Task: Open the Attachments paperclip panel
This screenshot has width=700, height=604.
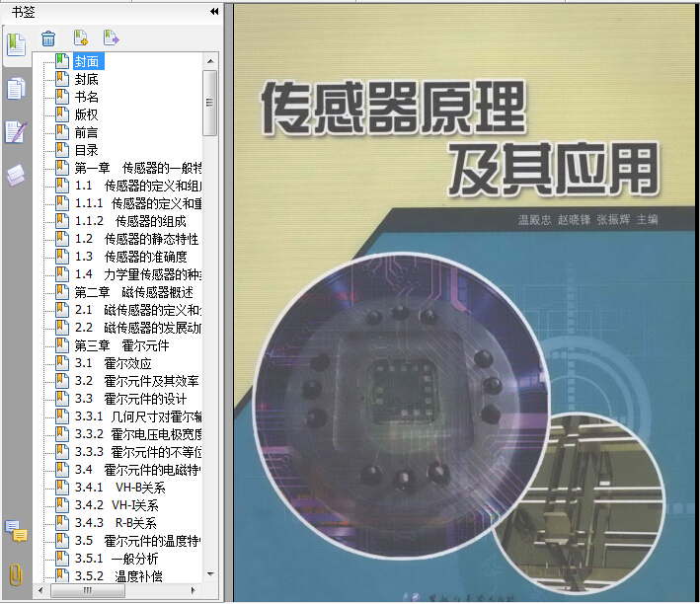Action: click(x=15, y=574)
